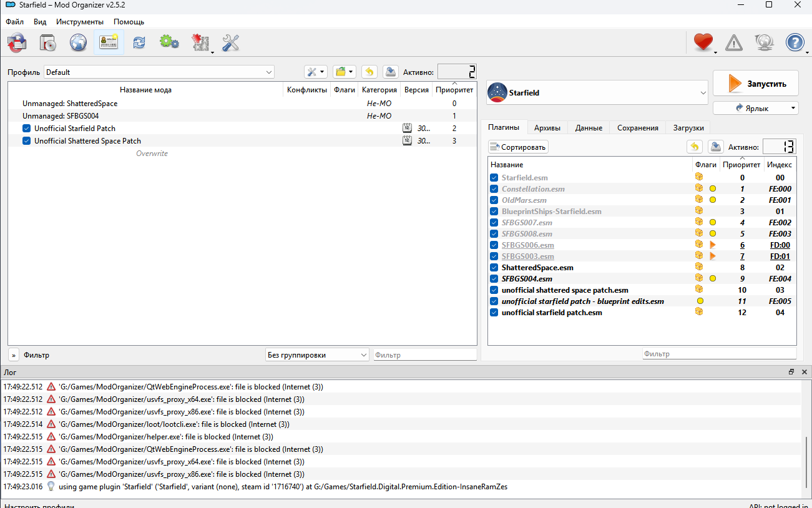Image resolution: width=812 pixels, height=508 pixels.
Task: Click mod list Фильтр text field
Action: (x=425, y=354)
